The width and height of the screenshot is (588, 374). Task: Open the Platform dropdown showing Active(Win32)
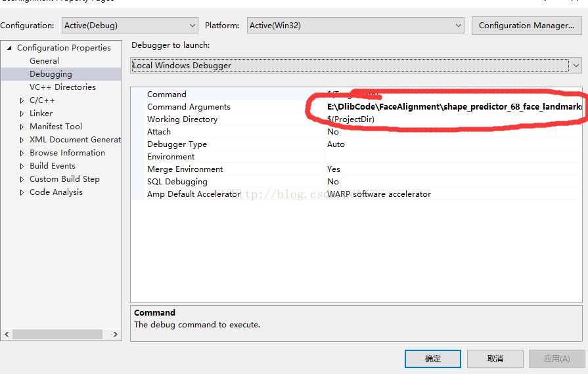point(355,26)
